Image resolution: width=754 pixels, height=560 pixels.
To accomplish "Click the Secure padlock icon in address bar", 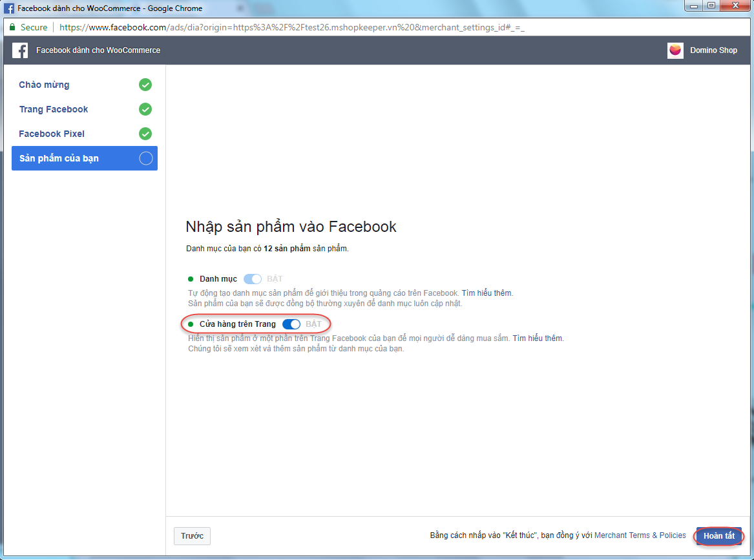I will [x=12, y=27].
